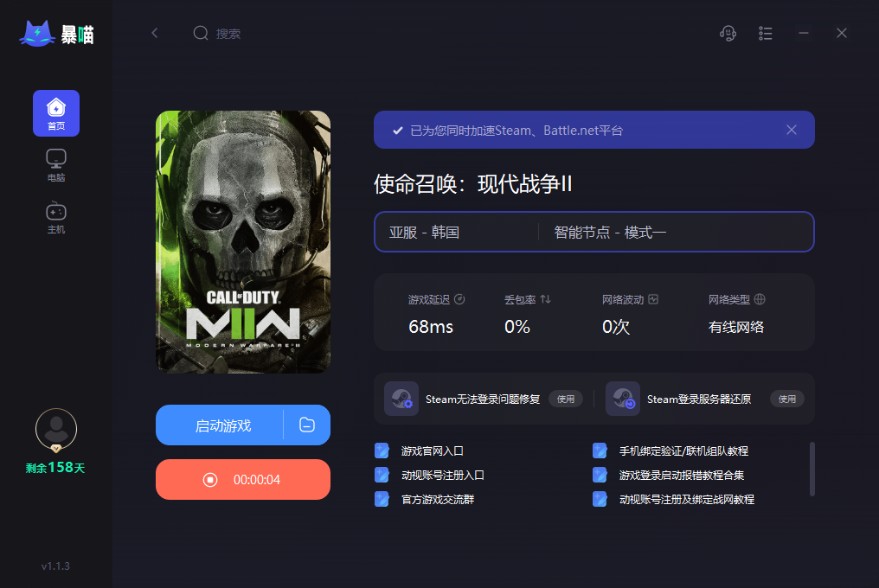Dismiss the Steam、Battle.net acceleration notice
This screenshot has width=879, height=588.
click(x=792, y=130)
